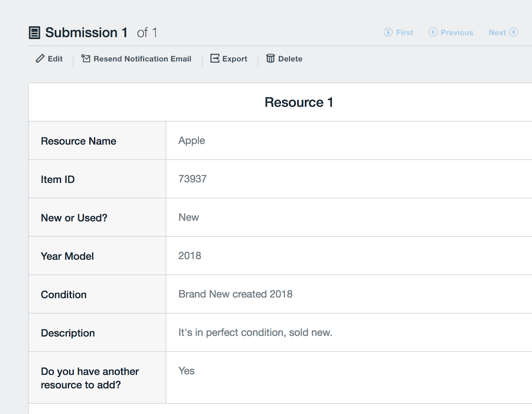Select the Apple resource name value
The width and height of the screenshot is (532, 414).
[191, 140]
